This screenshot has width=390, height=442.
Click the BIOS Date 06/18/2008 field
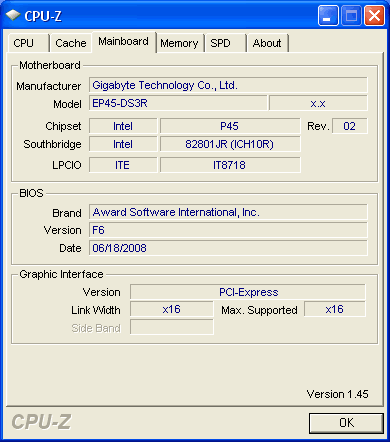coord(228,248)
